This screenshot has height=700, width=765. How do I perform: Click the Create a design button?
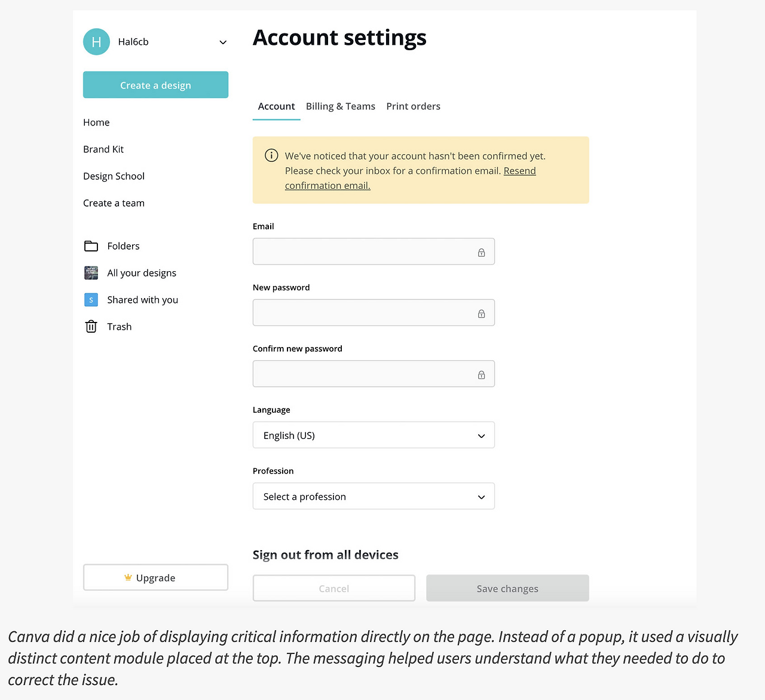[155, 85]
